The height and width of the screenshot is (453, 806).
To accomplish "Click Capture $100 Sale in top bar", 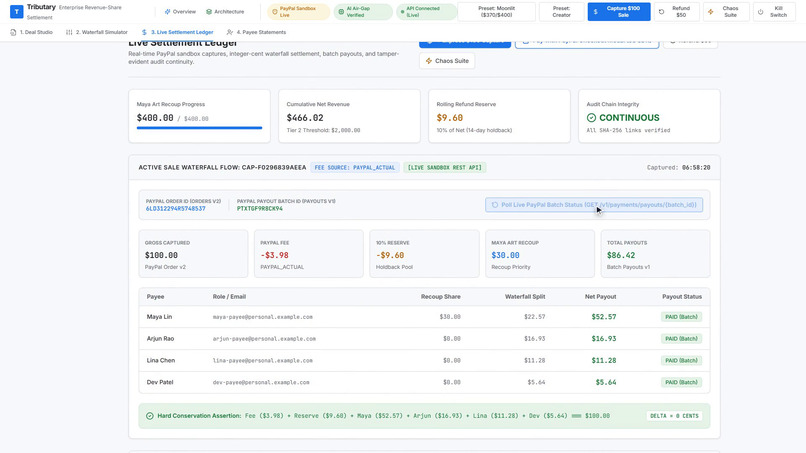I will point(619,11).
